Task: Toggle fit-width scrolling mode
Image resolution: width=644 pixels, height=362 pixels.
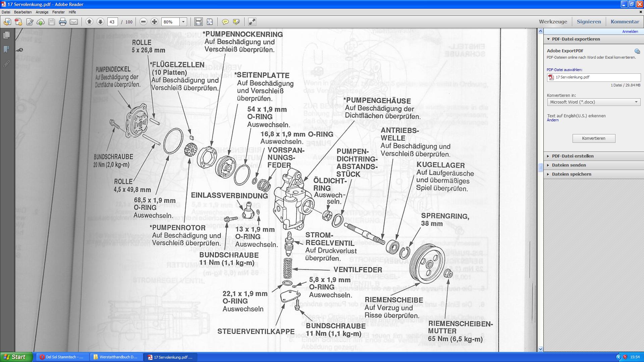Action: [x=199, y=22]
